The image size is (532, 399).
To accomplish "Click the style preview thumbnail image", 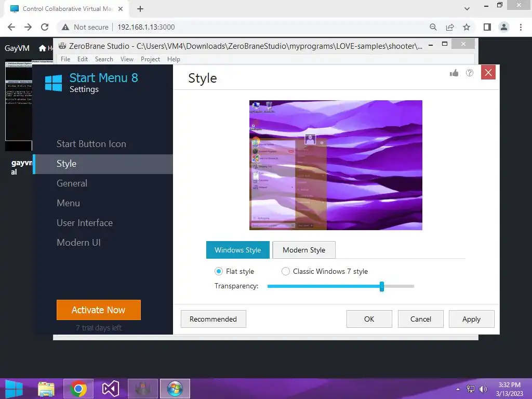I will (x=336, y=165).
